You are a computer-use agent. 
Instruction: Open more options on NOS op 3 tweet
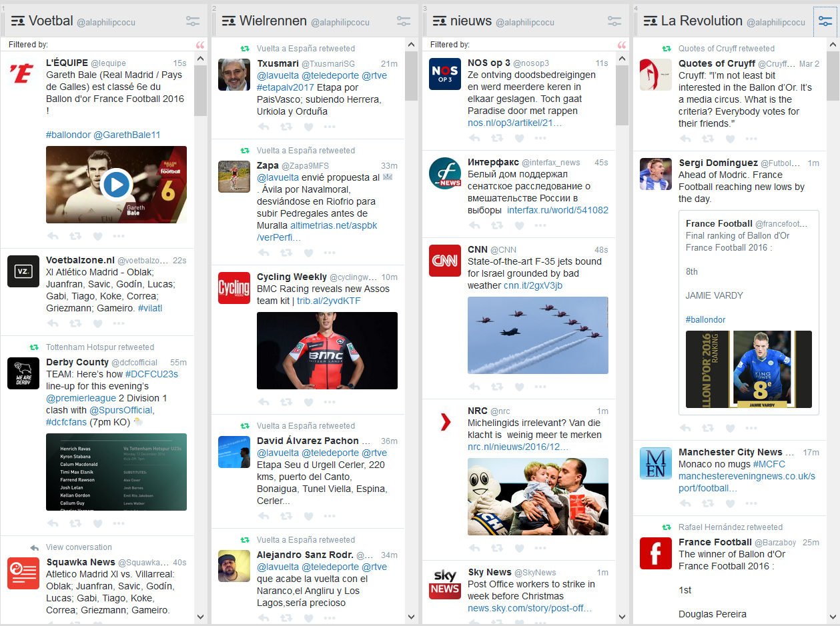click(540, 138)
